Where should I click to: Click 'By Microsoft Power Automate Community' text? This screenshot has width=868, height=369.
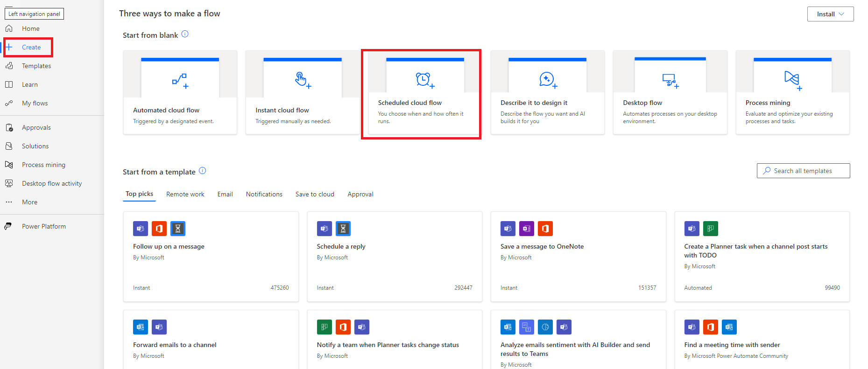point(736,356)
